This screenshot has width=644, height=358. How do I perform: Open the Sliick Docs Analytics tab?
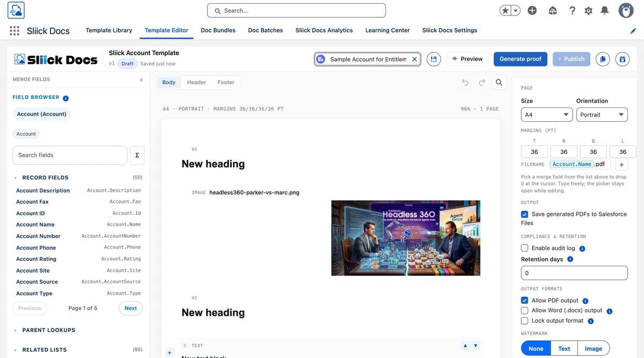pos(324,31)
